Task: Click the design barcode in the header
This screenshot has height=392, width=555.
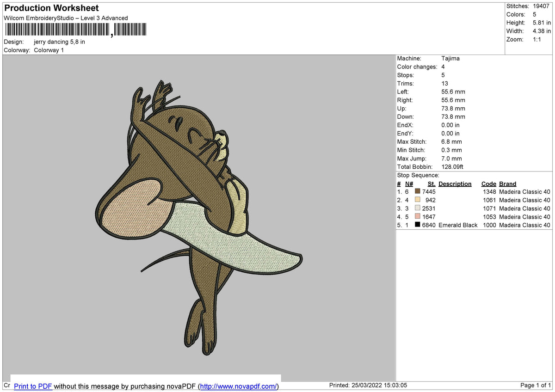Action: (x=75, y=31)
